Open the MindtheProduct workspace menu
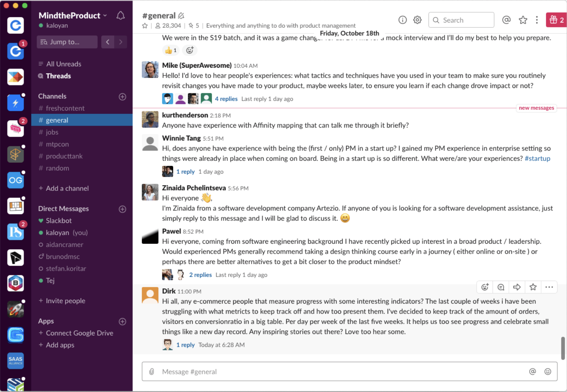Viewport: 567px width, 392px height. (x=73, y=16)
